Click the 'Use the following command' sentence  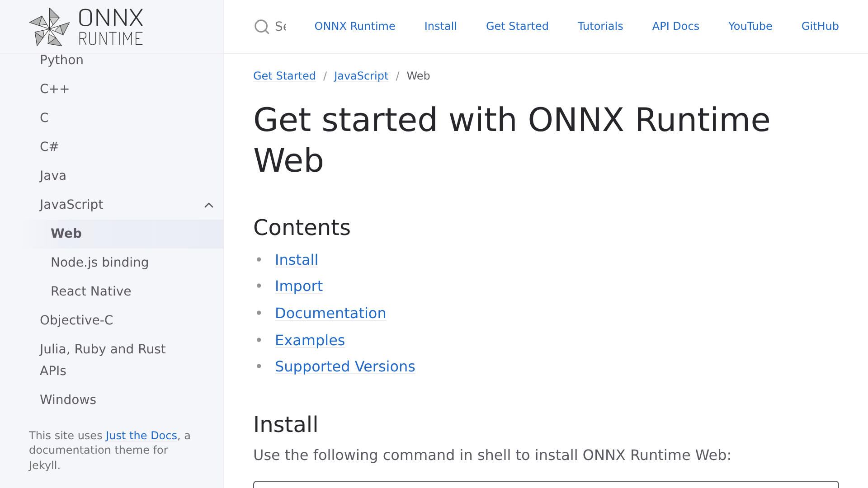pyautogui.click(x=492, y=455)
